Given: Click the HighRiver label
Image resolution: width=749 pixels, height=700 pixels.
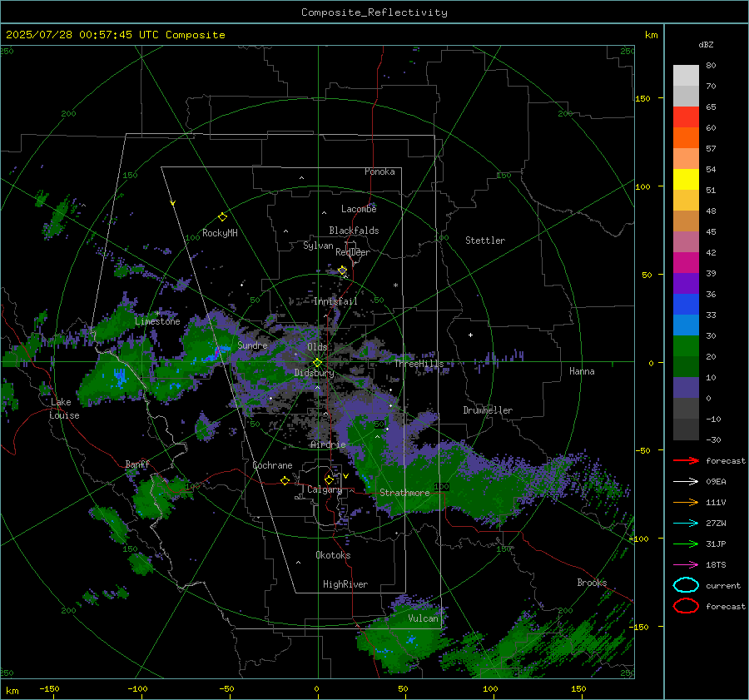Looking at the screenshot, I should [x=345, y=584].
